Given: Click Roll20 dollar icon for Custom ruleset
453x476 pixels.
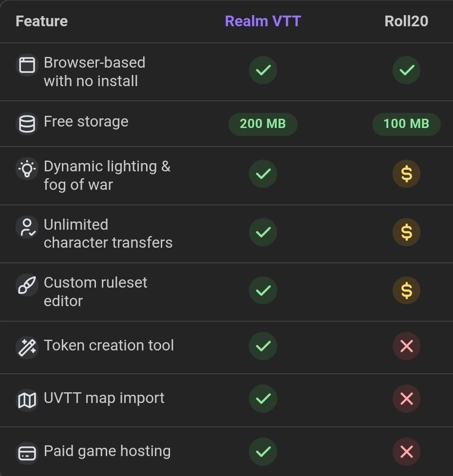Looking at the screenshot, I should tap(406, 290).
